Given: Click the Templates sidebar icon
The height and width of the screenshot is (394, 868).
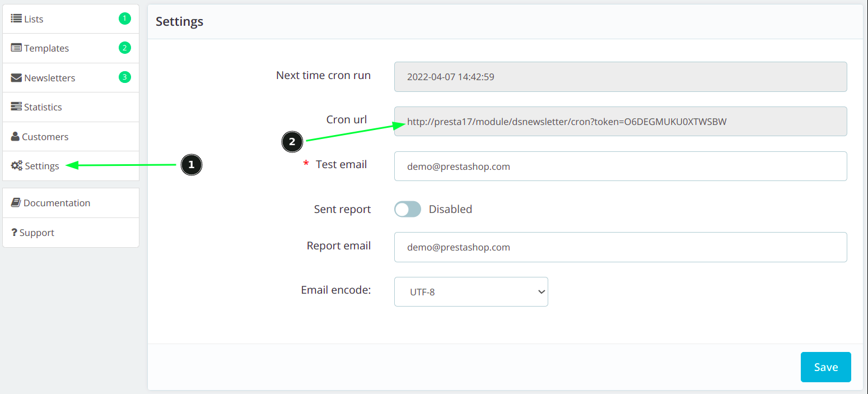Looking at the screenshot, I should (16, 48).
